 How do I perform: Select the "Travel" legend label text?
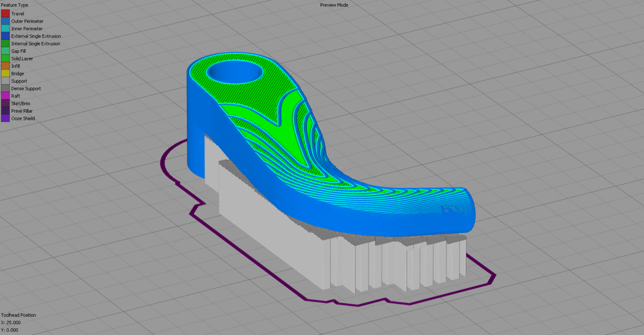click(x=18, y=14)
